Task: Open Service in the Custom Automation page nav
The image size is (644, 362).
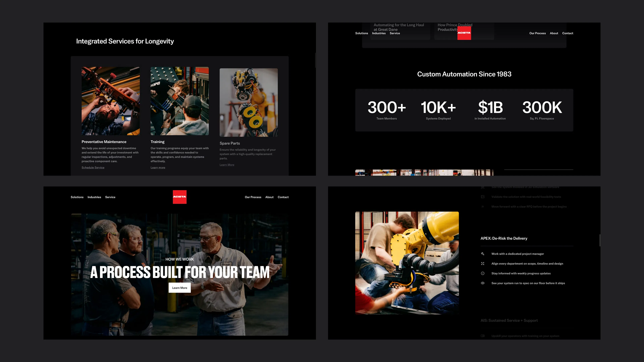Action: (x=395, y=33)
